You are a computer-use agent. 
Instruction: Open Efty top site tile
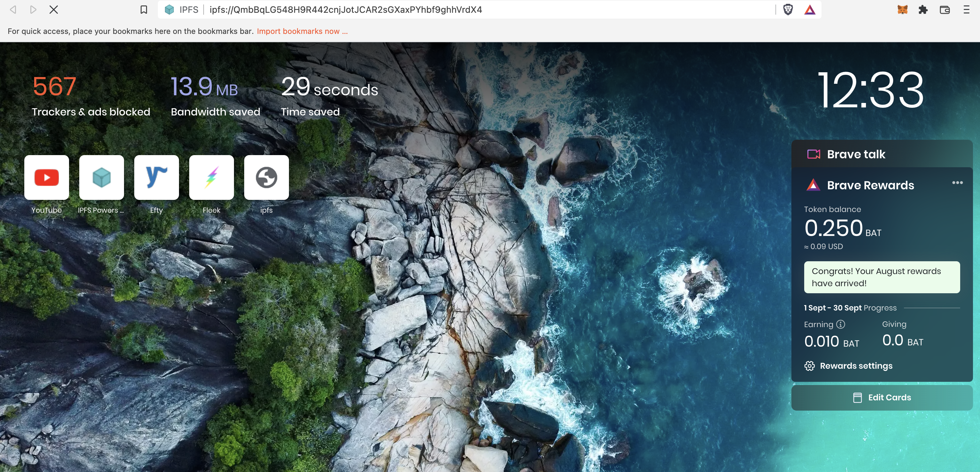click(156, 177)
